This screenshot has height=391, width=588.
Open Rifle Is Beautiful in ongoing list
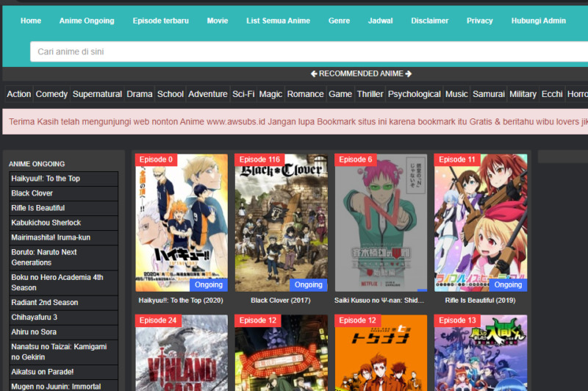63,208
